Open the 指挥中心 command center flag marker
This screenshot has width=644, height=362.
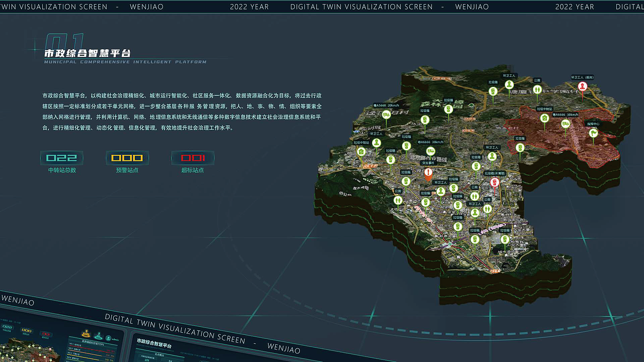point(594,133)
